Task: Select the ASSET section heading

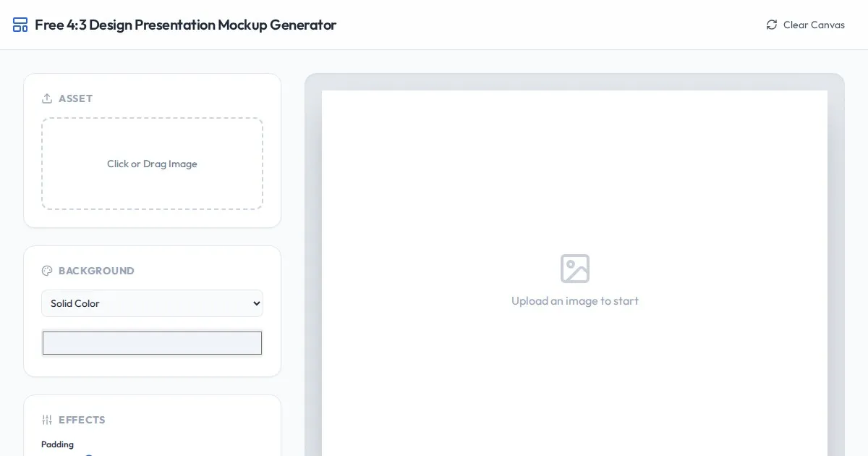Action: point(75,98)
